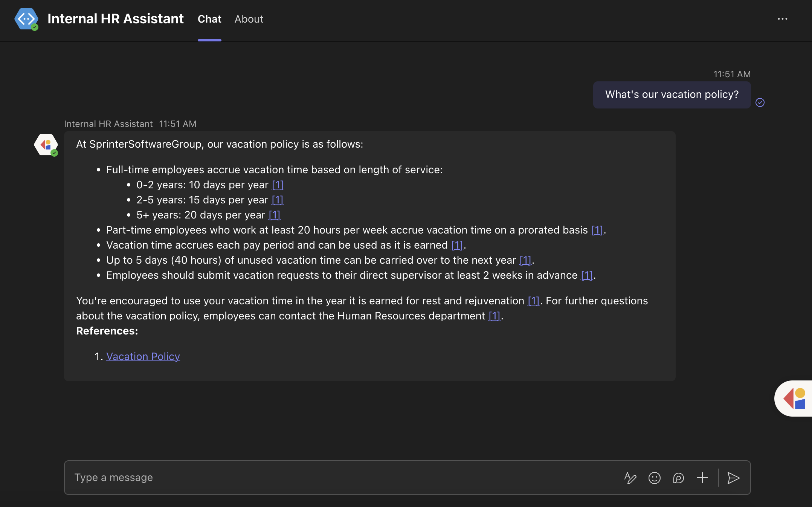Viewport: 812px width, 507px height.
Task: Open the Vacation Policy reference link
Action: [143, 356]
